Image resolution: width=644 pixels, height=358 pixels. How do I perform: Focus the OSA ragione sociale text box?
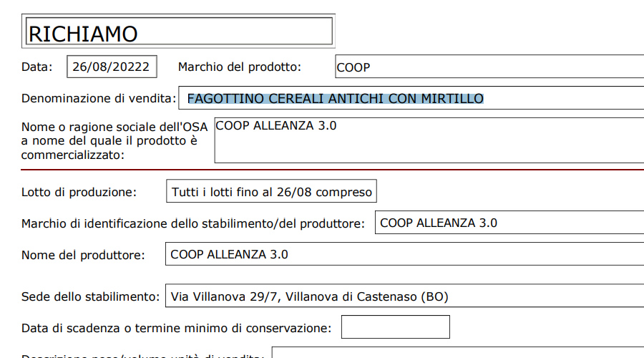click(x=429, y=140)
